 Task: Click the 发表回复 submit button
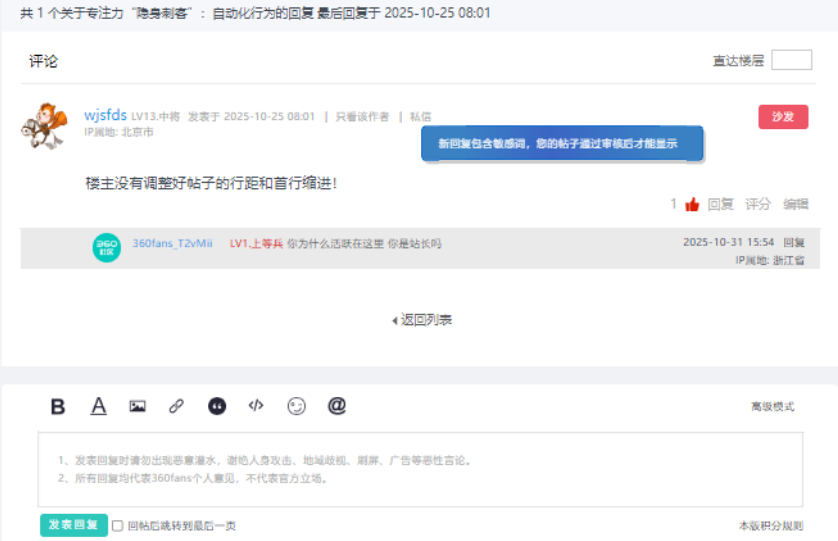click(74, 525)
